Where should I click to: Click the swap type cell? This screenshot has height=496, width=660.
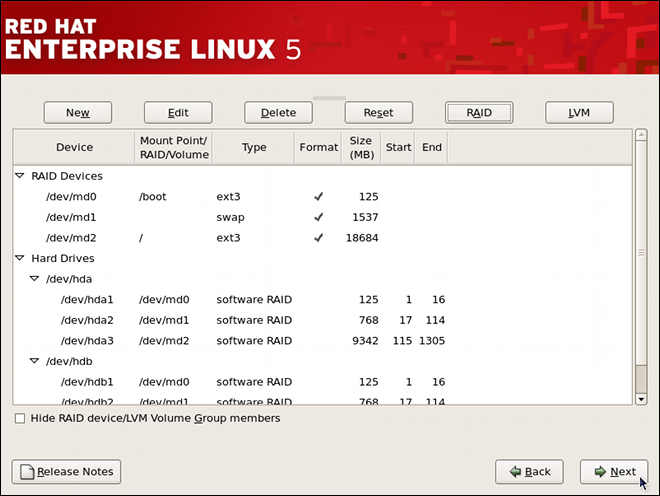(x=230, y=218)
